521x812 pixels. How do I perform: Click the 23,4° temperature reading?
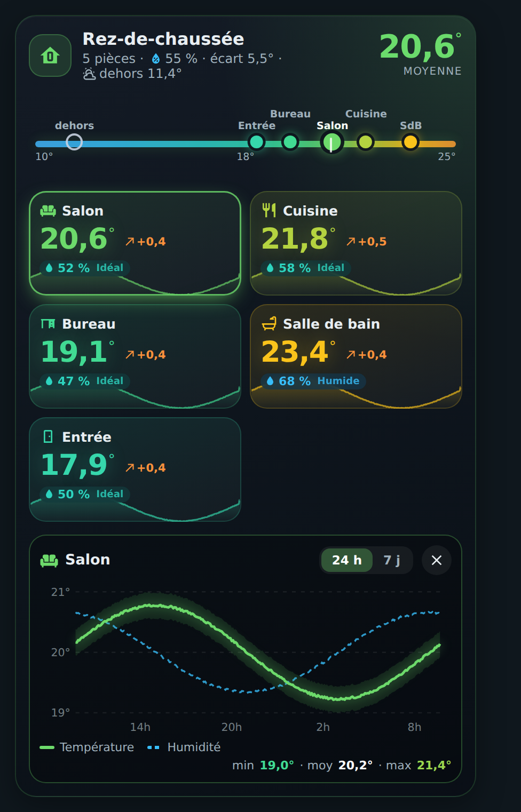point(299,352)
